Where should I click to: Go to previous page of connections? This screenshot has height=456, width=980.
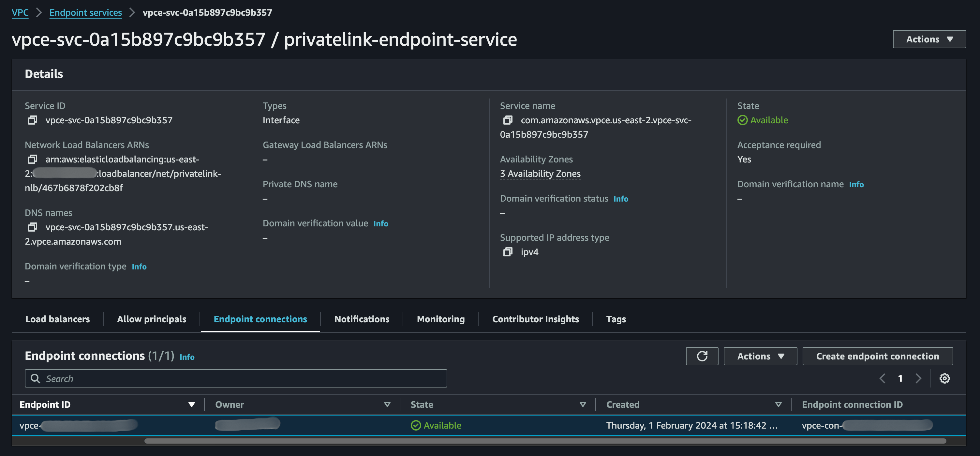click(x=883, y=378)
